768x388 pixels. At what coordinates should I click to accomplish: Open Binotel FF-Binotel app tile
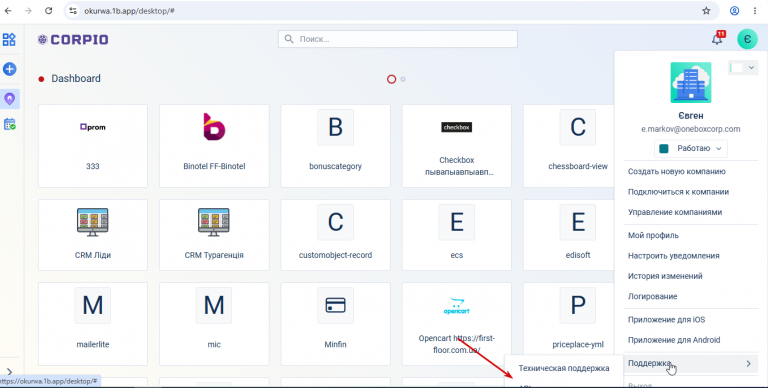click(214, 146)
